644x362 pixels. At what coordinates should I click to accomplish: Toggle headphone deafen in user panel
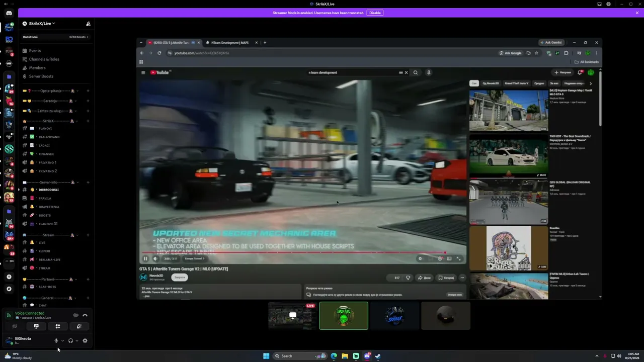(x=70, y=340)
